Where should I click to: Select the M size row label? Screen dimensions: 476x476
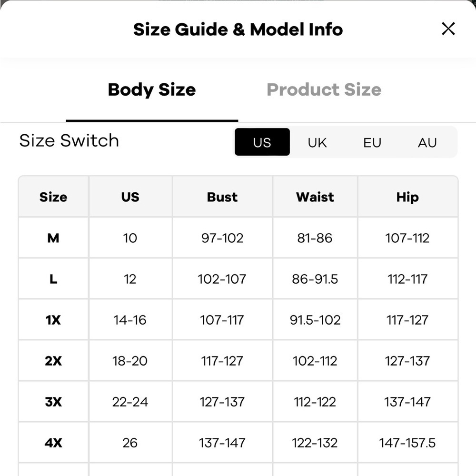pyautogui.click(x=53, y=238)
